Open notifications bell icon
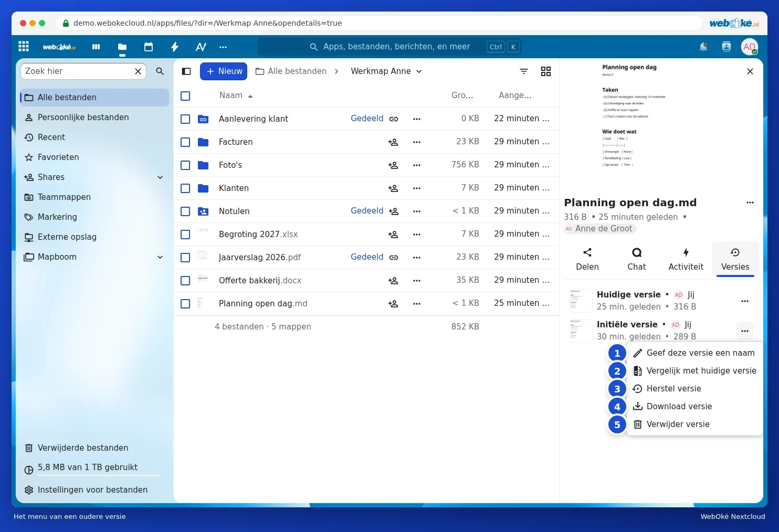This screenshot has height=532, width=779. click(x=703, y=47)
